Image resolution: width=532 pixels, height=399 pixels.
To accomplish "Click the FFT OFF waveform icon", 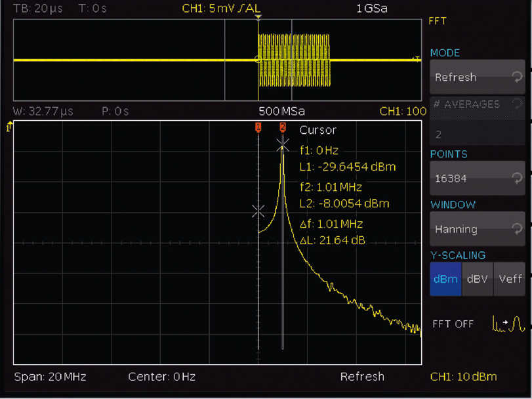I will (x=509, y=324).
